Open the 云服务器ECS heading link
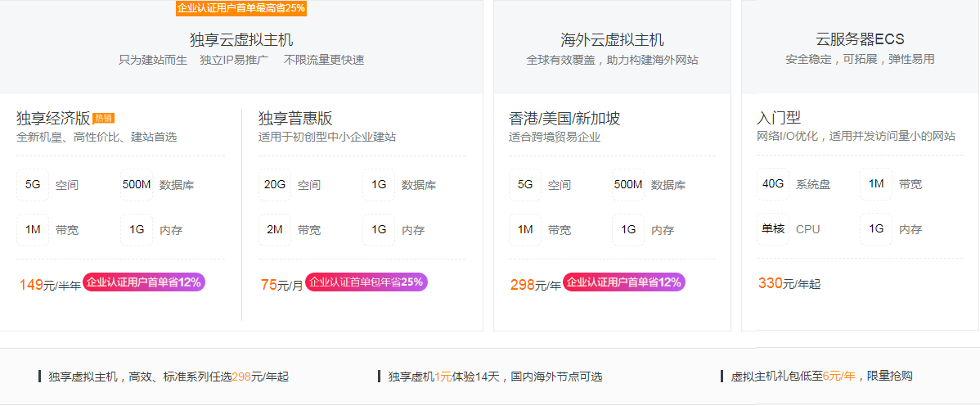This screenshot has height=406, width=980. coord(860,39)
